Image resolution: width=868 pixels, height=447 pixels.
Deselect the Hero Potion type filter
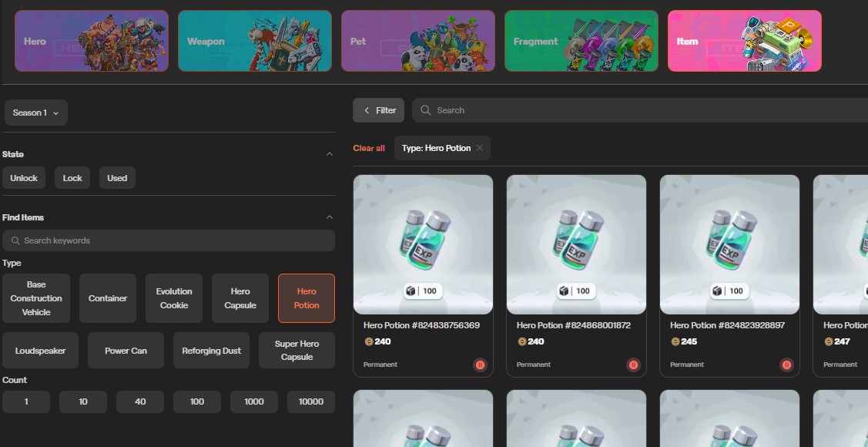tap(306, 298)
